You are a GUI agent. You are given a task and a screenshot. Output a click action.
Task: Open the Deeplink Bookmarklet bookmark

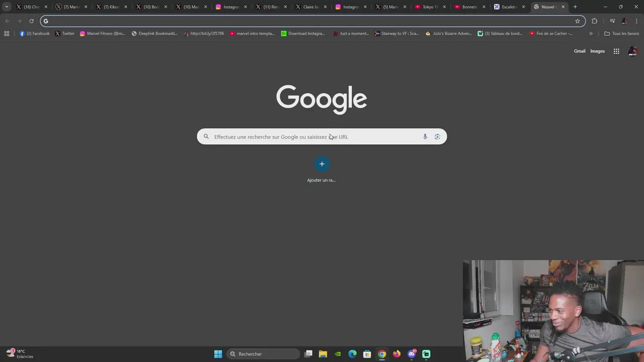pyautogui.click(x=154, y=34)
